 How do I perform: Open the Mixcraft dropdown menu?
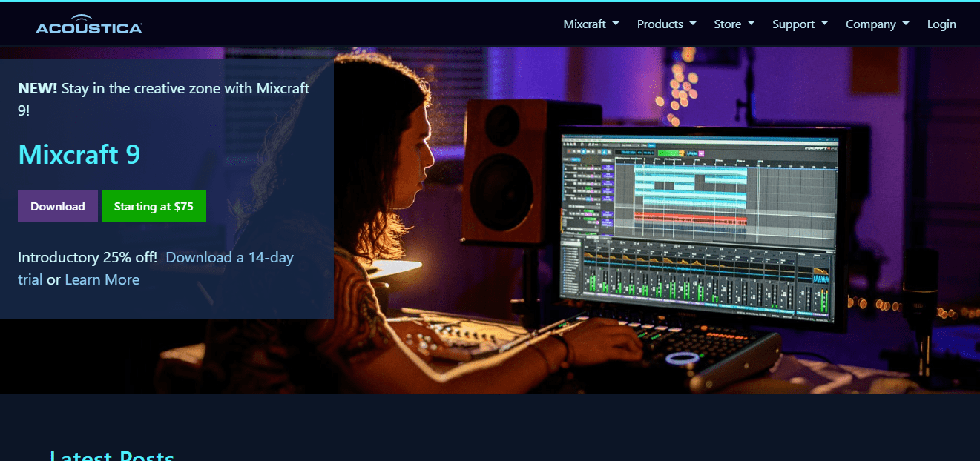point(591,24)
